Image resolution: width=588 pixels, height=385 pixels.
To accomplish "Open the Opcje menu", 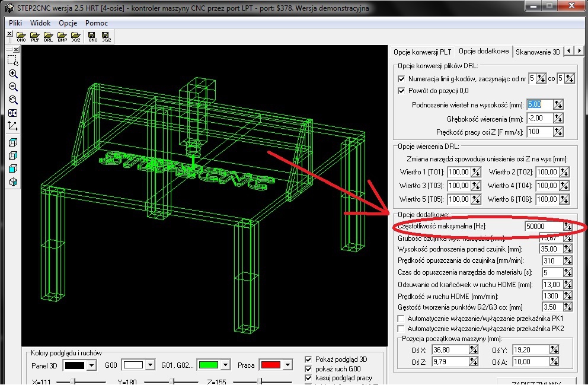I will coord(68,23).
